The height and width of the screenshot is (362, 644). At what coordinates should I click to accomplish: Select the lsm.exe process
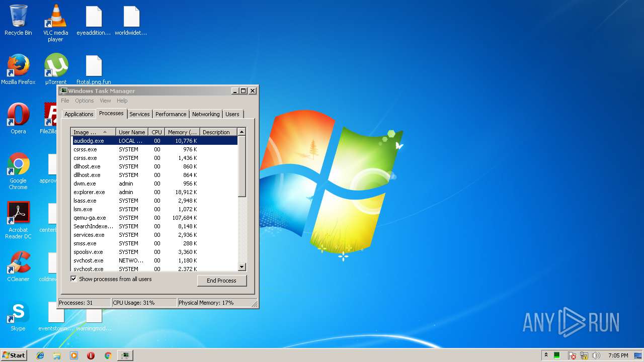click(x=154, y=209)
